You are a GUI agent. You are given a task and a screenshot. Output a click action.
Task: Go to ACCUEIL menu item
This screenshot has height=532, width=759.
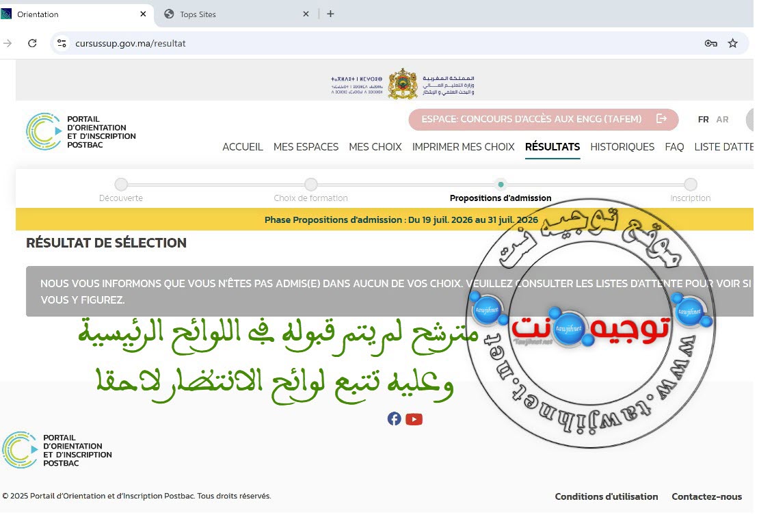[x=243, y=146]
